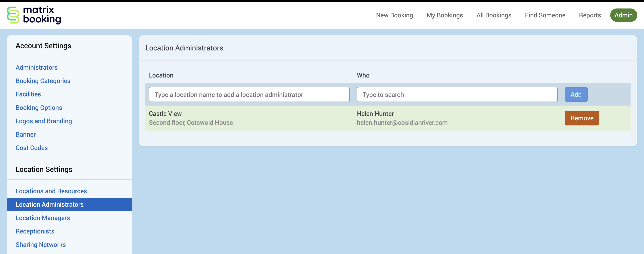Remove Helen Hunter from Castle View
The image size is (644, 254).
coord(581,118)
